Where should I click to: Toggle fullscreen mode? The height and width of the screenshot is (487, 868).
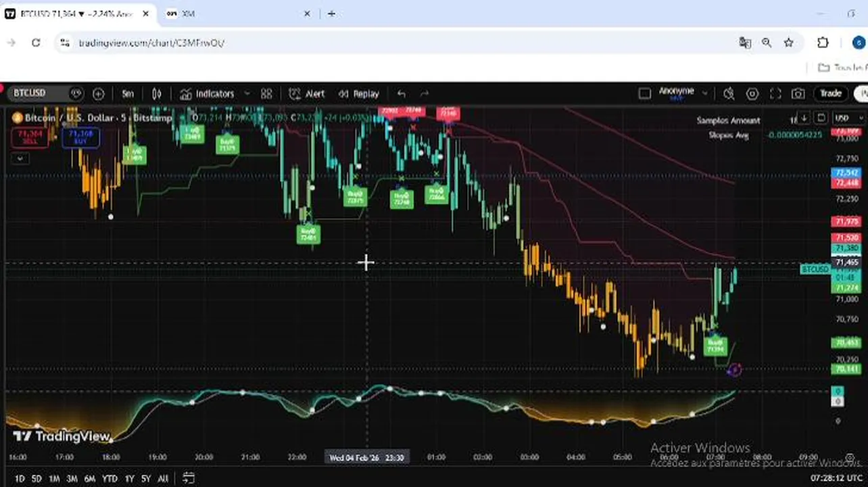tap(775, 94)
